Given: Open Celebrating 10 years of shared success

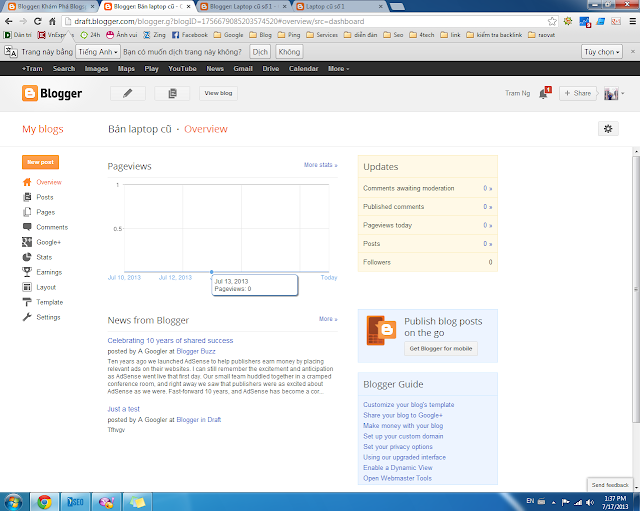Looking at the screenshot, I should 170,340.
